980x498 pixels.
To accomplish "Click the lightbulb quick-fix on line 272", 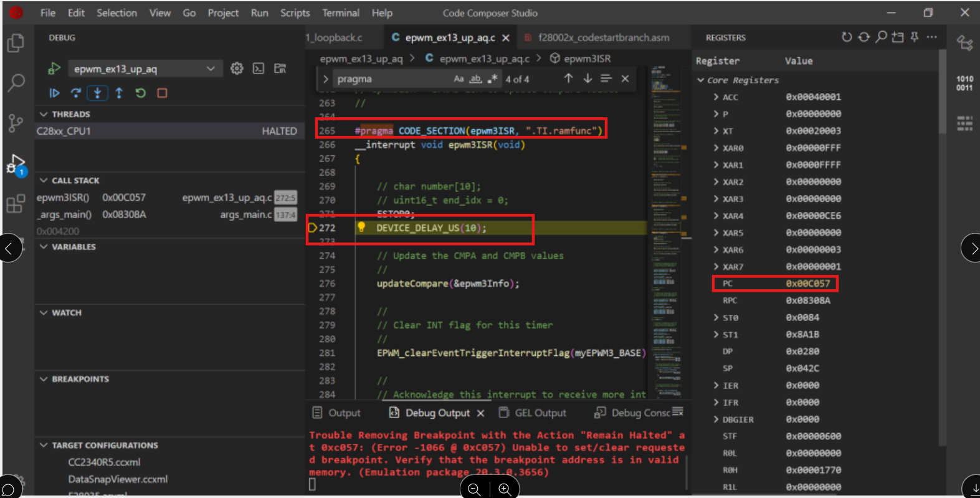I will coord(361,227).
